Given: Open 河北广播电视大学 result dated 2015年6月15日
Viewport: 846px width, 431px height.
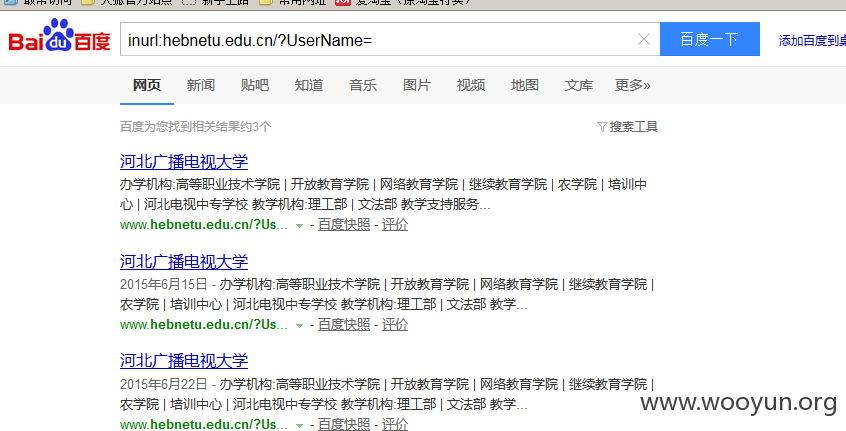Looking at the screenshot, I should pos(184,262).
